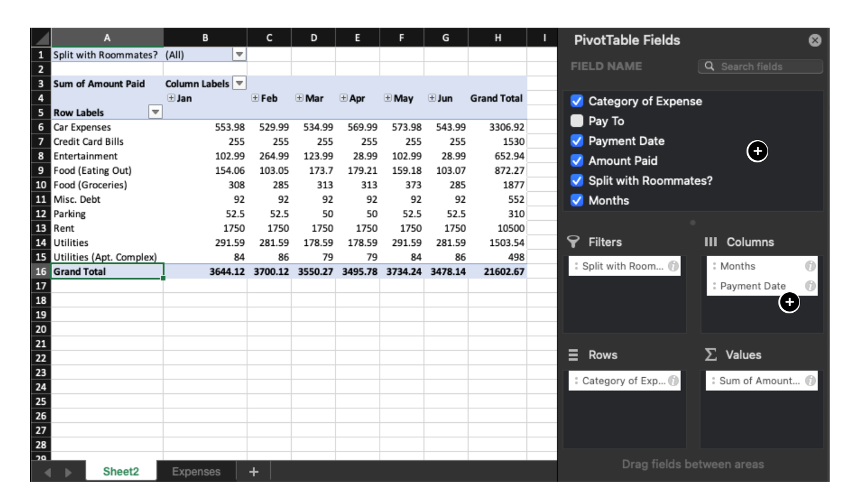Expand the Jan month group

171,98
